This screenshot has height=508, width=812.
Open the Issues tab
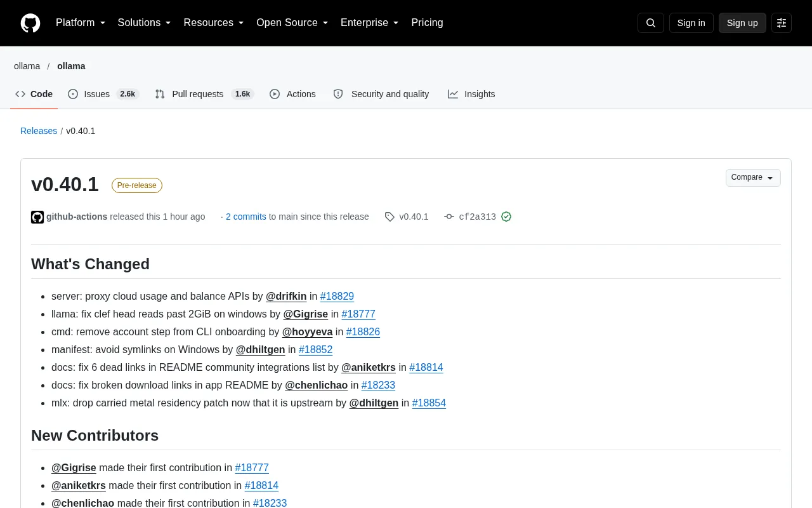[x=103, y=94]
